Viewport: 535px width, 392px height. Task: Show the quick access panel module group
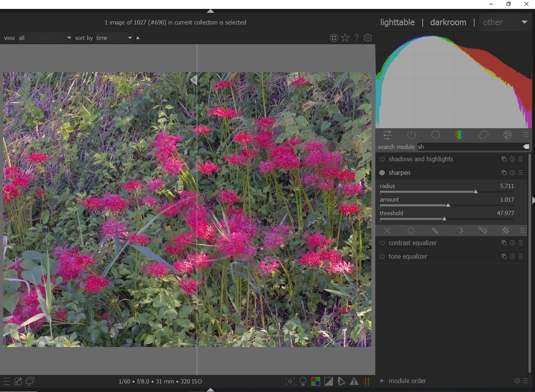tap(387, 135)
